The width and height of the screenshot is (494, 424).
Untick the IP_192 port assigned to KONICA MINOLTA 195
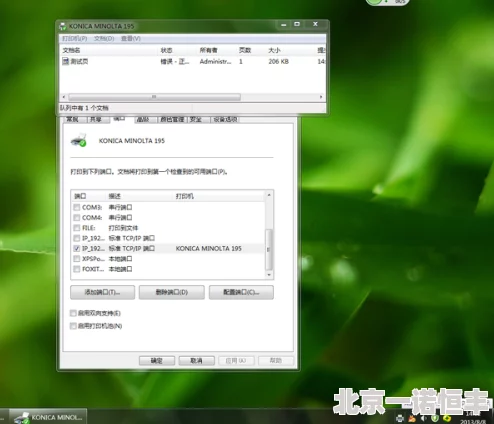(x=77, y=249)
